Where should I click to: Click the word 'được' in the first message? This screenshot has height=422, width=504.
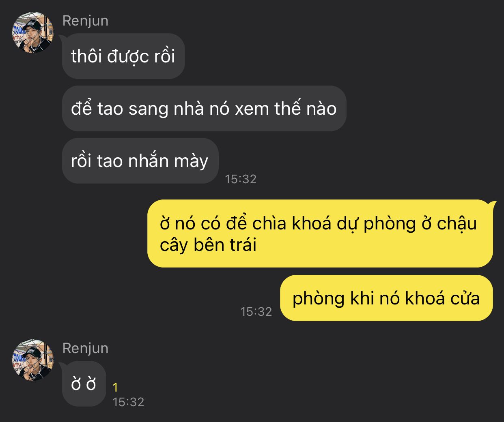(x=128, y=57)
